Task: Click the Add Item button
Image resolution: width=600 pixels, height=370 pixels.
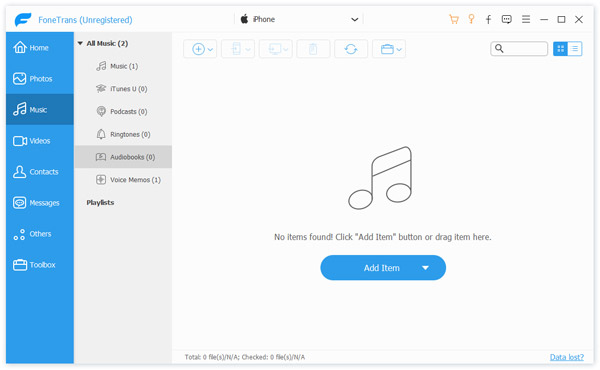Action: pos(383,268)
